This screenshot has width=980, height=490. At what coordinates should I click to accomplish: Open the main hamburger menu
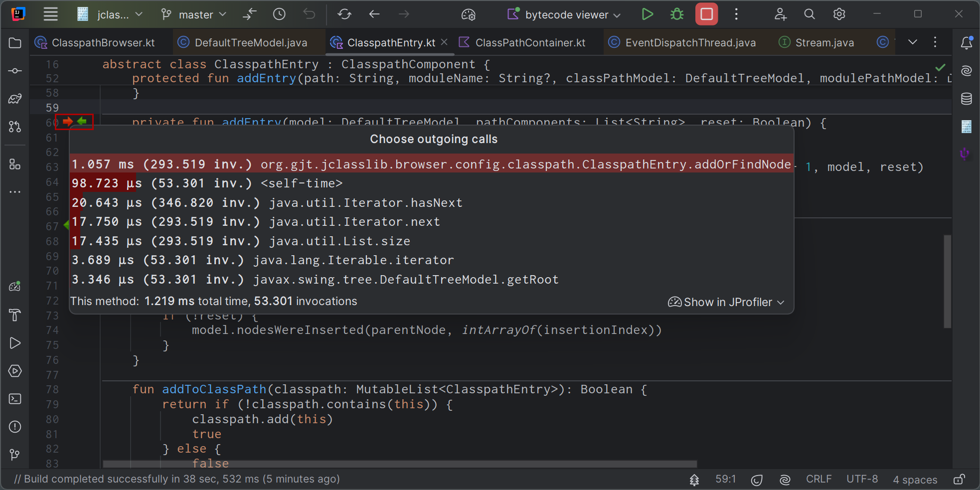point(50,14)
